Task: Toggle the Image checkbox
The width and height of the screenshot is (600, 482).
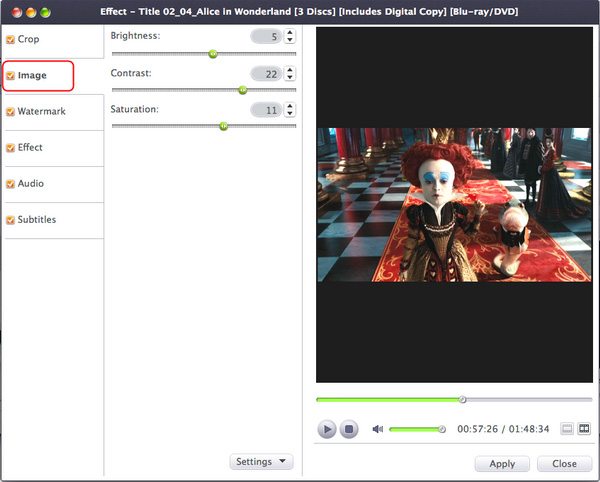Action: (11, 75)
